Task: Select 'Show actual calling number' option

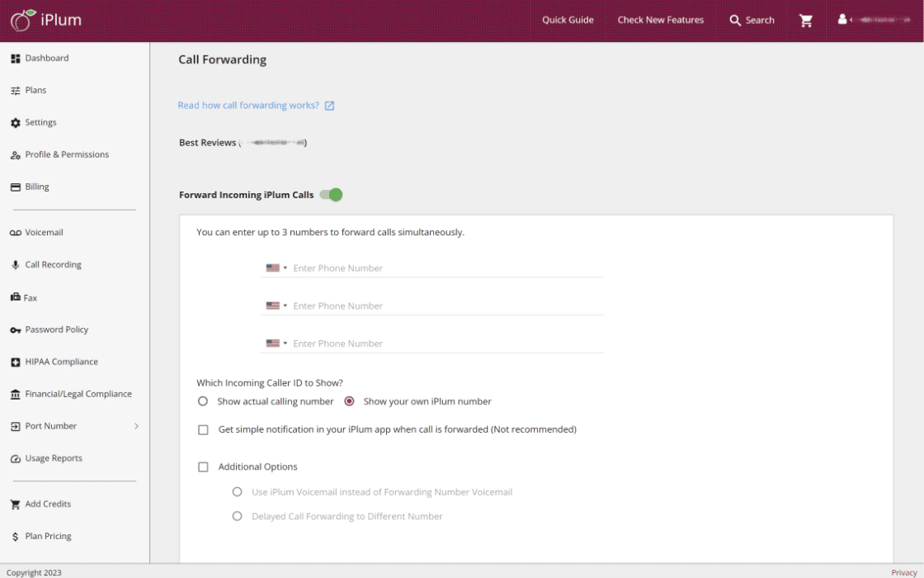Action: [202, 401]
